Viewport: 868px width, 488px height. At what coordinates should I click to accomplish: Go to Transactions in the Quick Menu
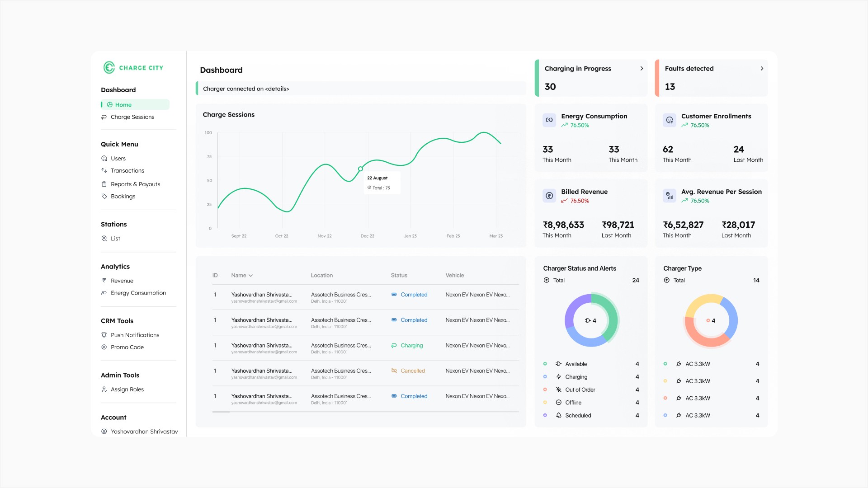[127, 171]
